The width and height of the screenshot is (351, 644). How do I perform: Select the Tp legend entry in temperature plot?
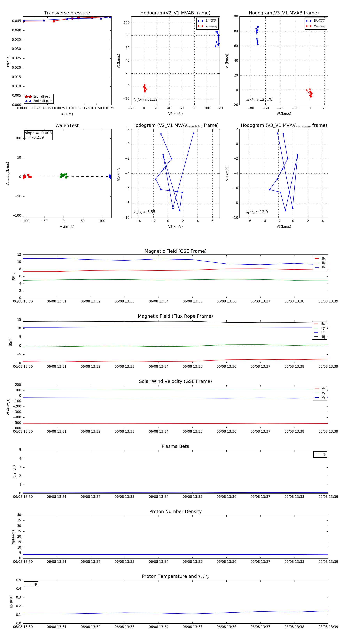click(31, 584)
